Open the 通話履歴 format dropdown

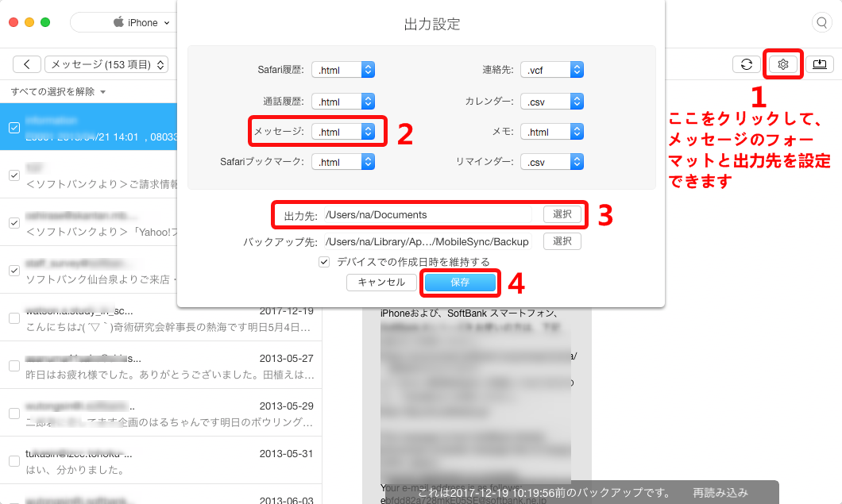pos(343,102)
